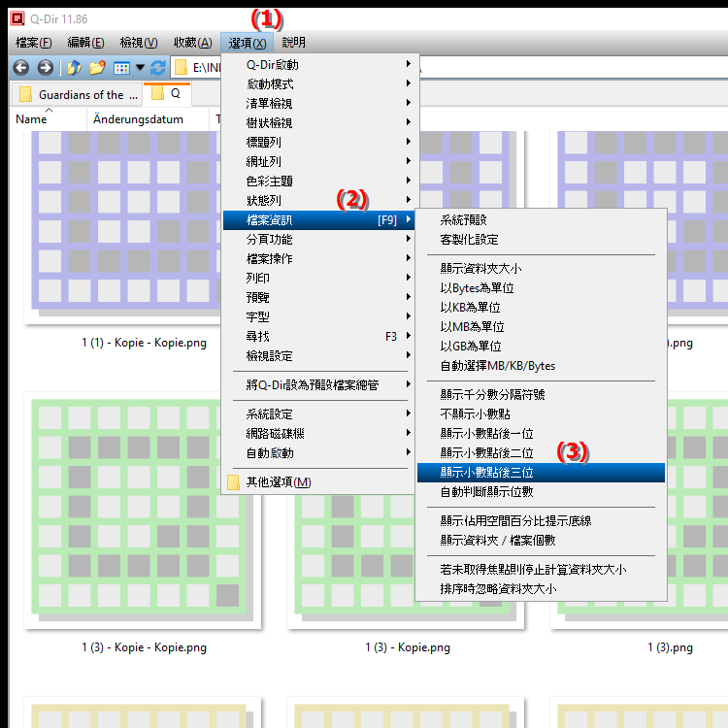728x728 pixels.
Task: Open the view mode grid icon
Action: (121, 68)
